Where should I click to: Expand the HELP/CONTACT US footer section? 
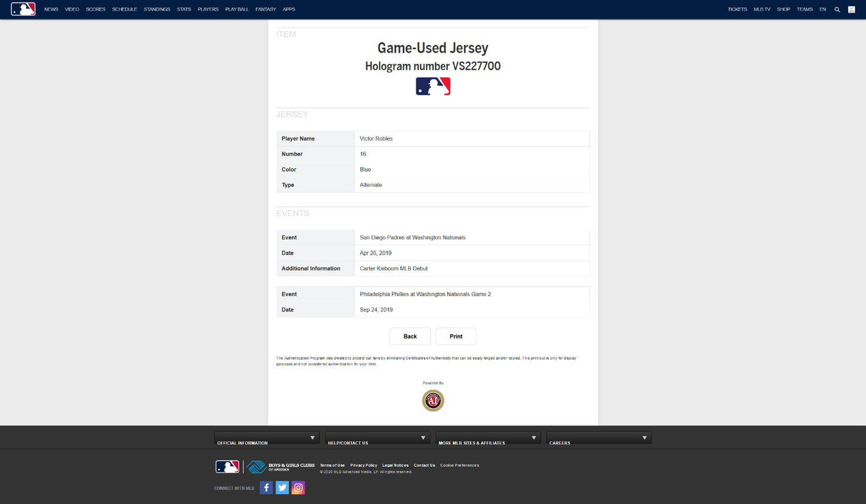377,437
